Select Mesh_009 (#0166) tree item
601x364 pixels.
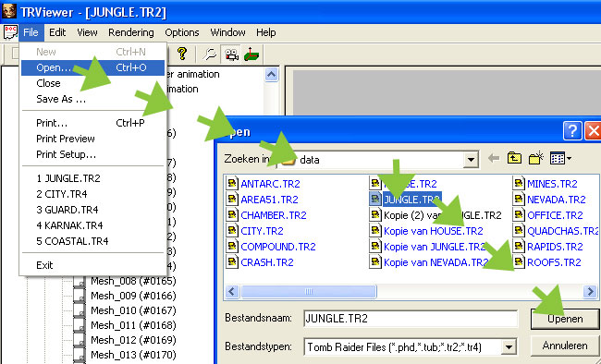pyautogui.click(x=133, y=296)
